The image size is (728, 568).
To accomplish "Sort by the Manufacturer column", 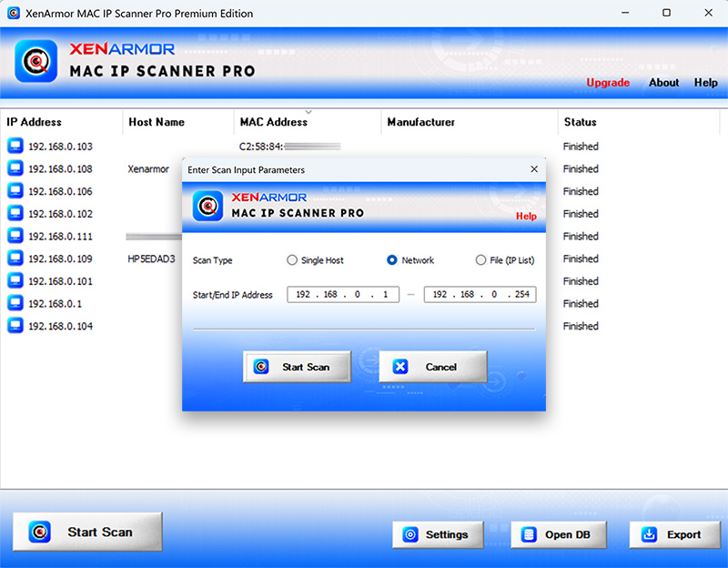I will (x=470, y=122).
